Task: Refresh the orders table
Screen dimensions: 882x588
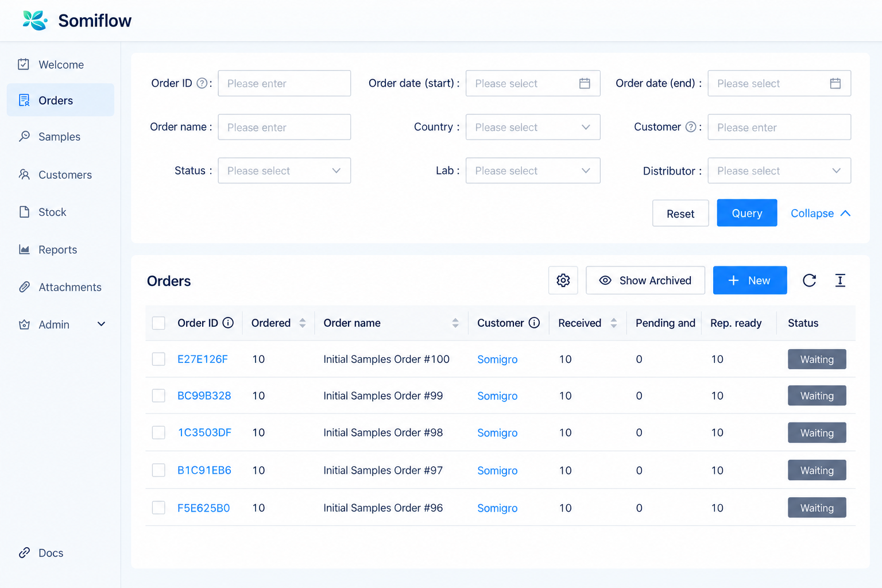Action: (809, 280)
